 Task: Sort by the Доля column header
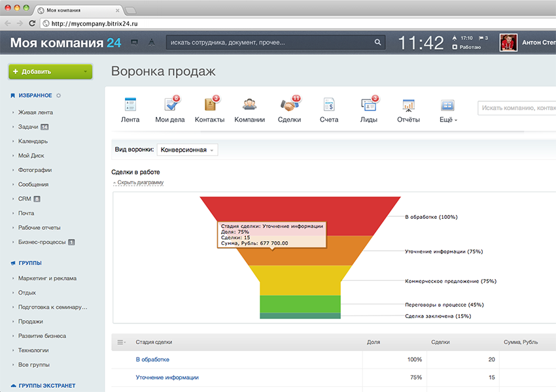coord(374,342)
